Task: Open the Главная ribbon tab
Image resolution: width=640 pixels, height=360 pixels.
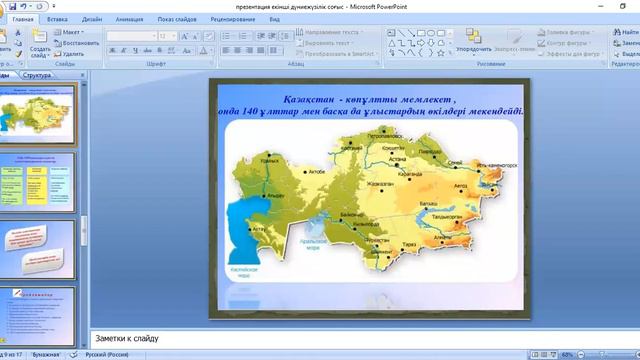Action: coord(23,19)
